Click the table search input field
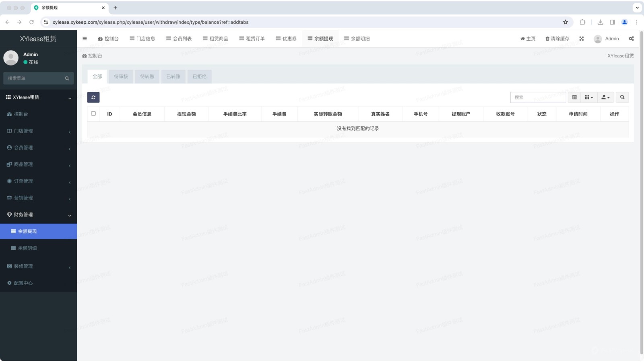Screen dimensions: 644x362 (x=538, y=97)
